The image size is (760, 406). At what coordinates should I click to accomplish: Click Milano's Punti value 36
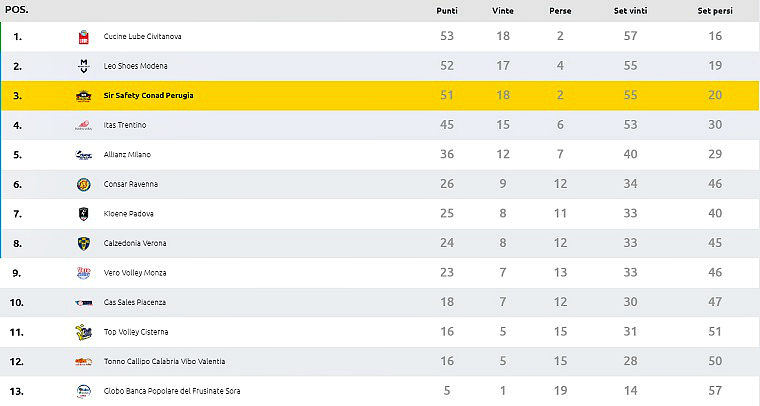(447, 154)
